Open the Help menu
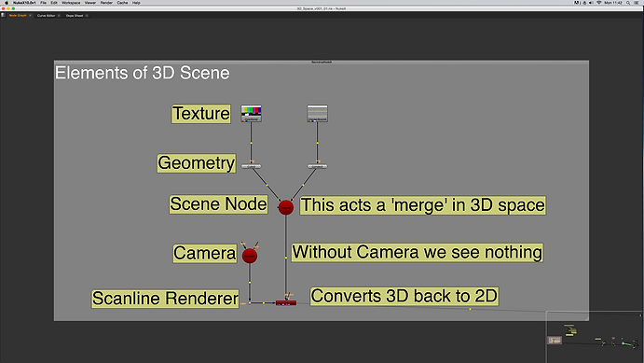Viewport: 644px width, 363px height. click(136, 3)
